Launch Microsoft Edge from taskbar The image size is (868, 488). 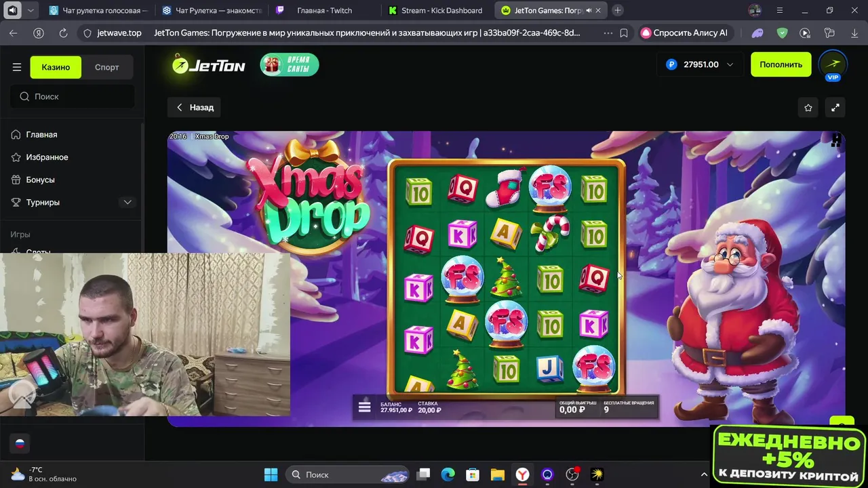tap(448, 474)
